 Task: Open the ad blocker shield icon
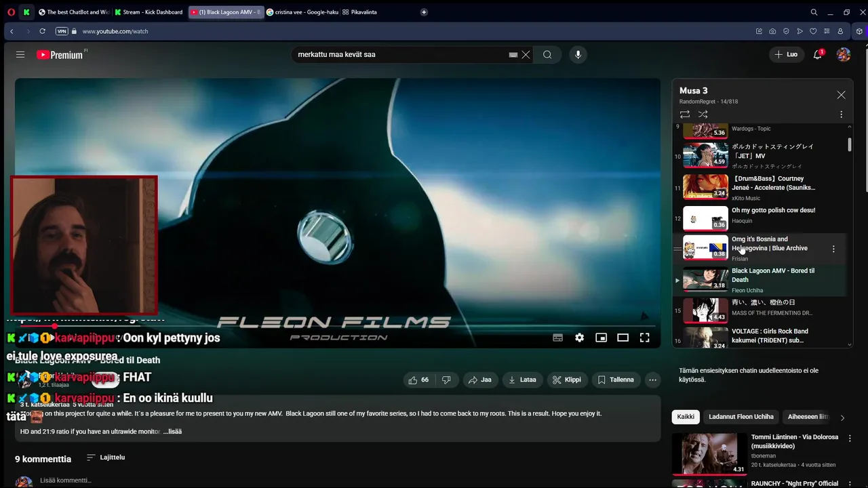[x=786, y=31]
